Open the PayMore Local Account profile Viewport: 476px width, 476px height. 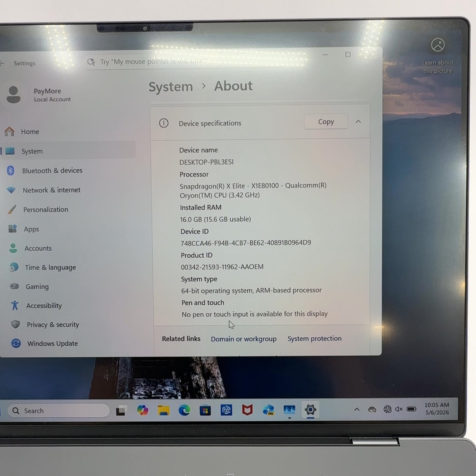click(39, 95)
